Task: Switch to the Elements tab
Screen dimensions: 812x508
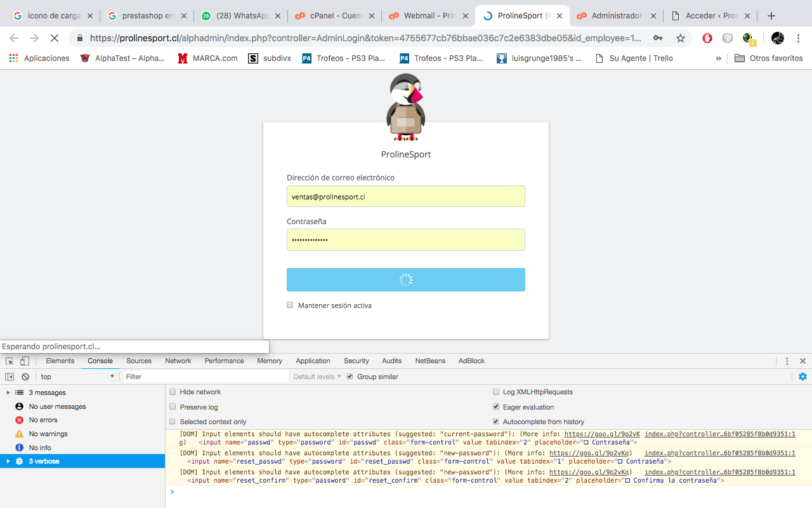Action: (x=60, y=361)
